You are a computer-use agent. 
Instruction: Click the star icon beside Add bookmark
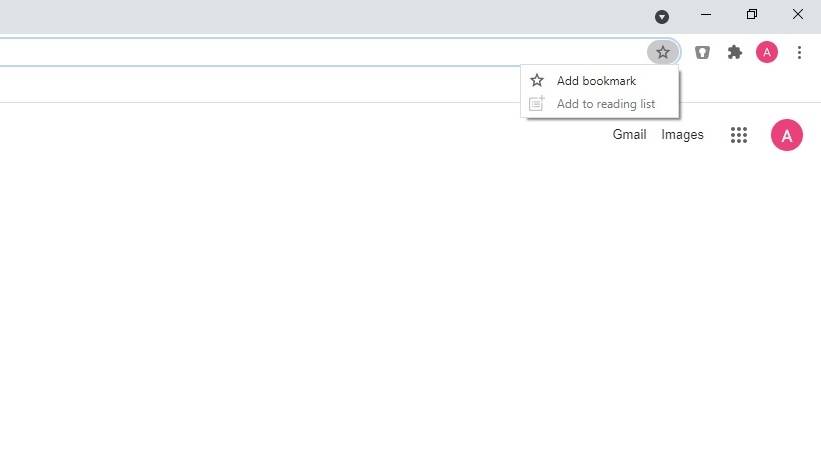coord(537,81)
